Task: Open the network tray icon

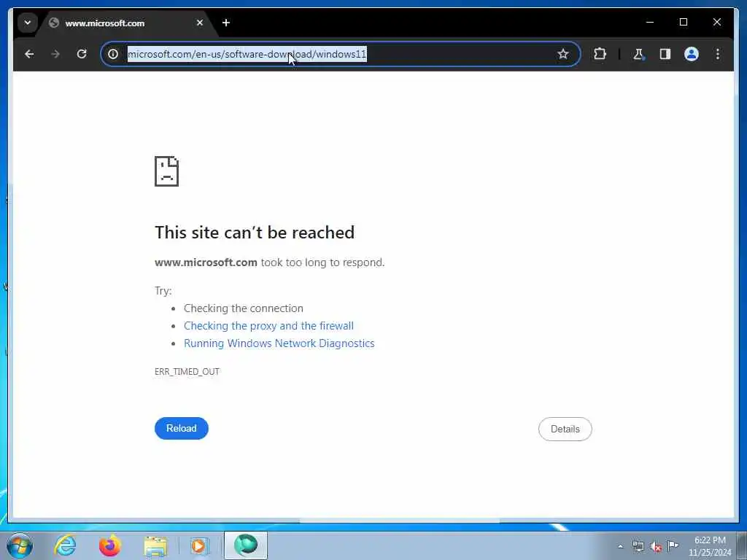Action: point(638,546)
